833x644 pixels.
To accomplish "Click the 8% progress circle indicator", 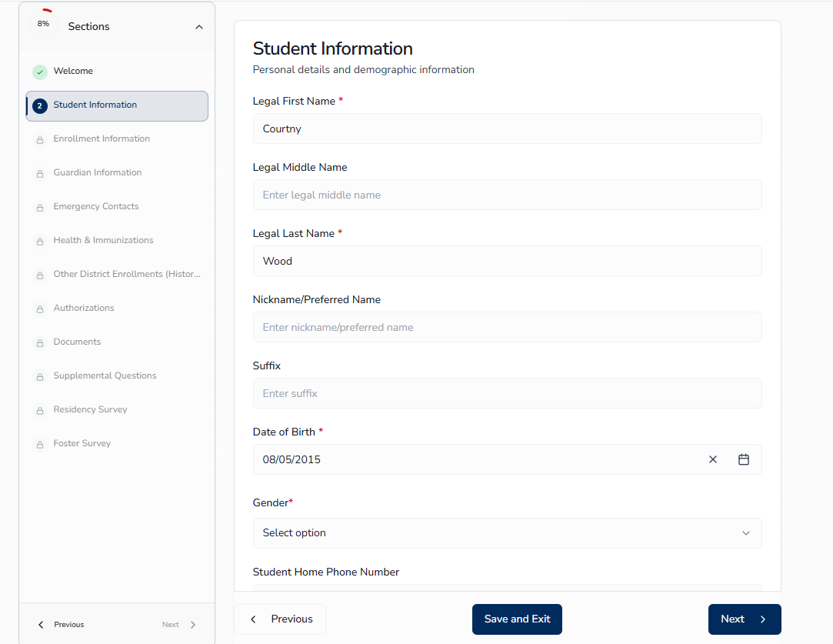I will tap(44, 24).
